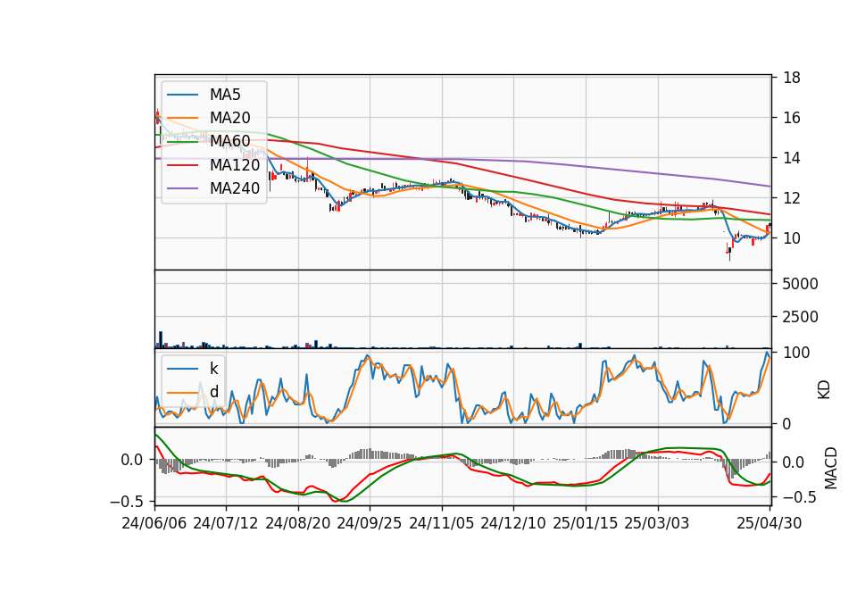This screenshot has height=616, width=857.
Task: Click the volume axis value 2500
Action: (801, 316)
